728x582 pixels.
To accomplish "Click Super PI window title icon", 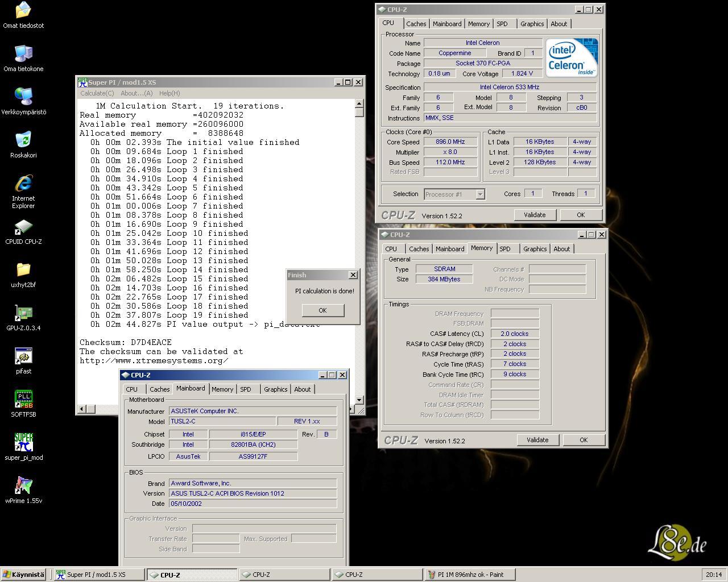I will click(83, 82).
